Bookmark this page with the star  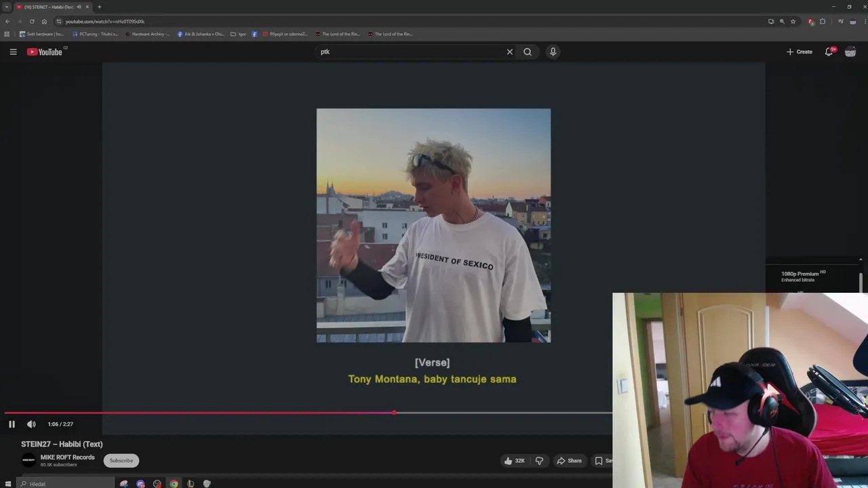tap(793, 22)
